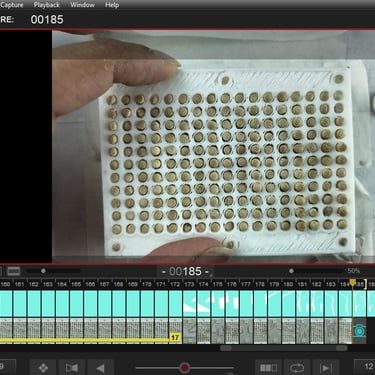The image size is (375, 375).
Task: Open the Capture menu
Action: [x=12, y=5]
